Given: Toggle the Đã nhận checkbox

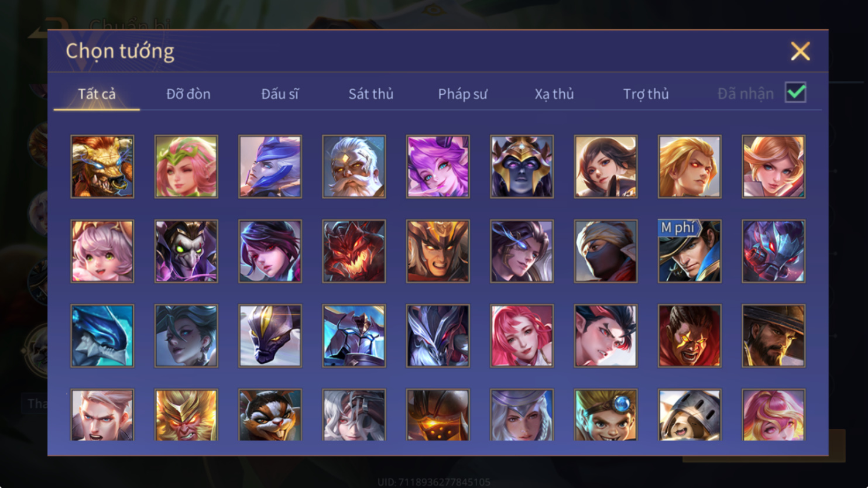Looking at the screenshot, I should pyautogui.click(x=795, y=92).
